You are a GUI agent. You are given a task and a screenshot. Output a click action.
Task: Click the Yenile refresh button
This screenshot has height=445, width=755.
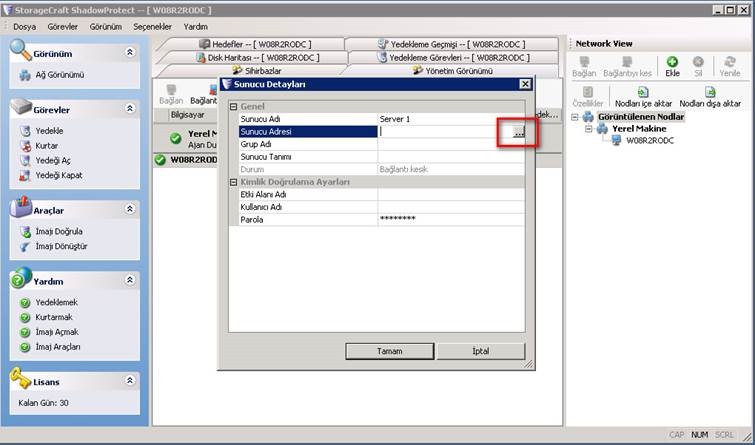pos(730,67)
